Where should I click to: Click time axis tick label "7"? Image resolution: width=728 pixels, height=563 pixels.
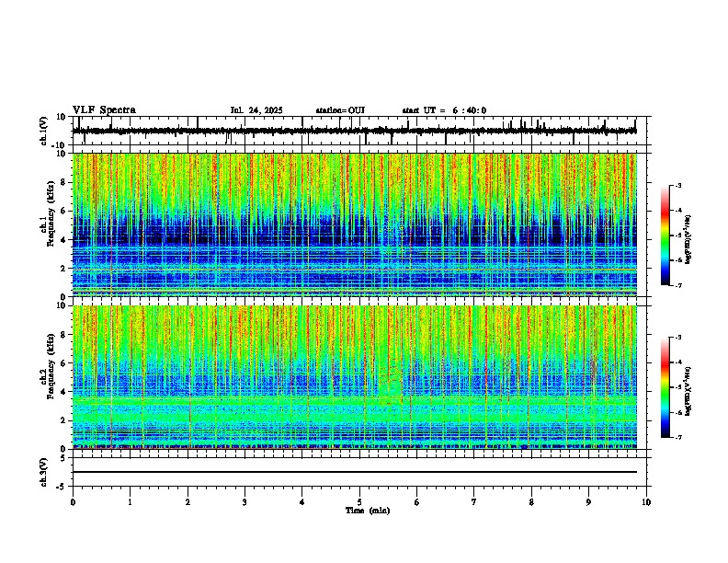(x=474, y=502)
